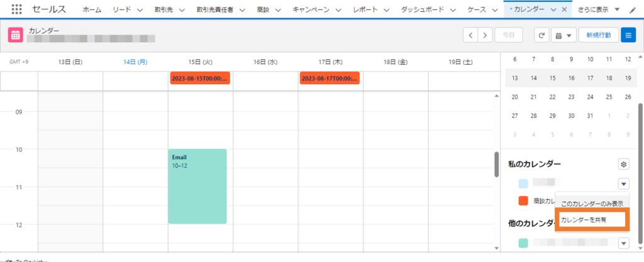Open the 取引先責任者 tab
This screenshot has height=262, width=644.
215,10
